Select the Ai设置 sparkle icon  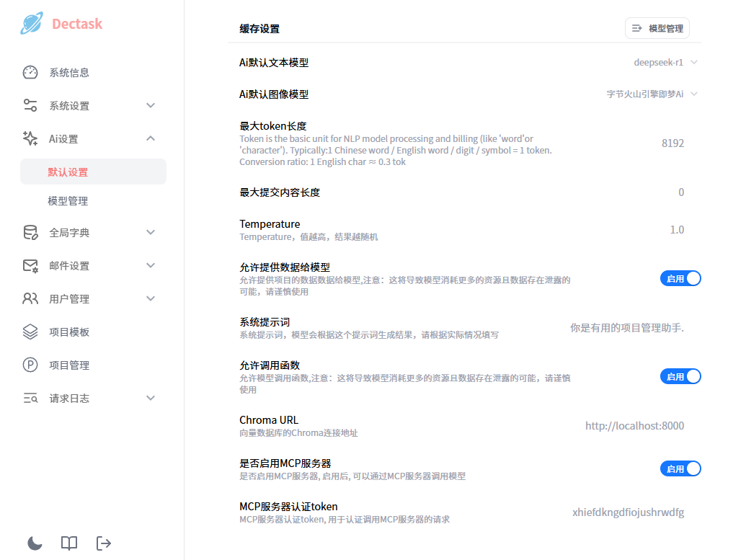30,138
